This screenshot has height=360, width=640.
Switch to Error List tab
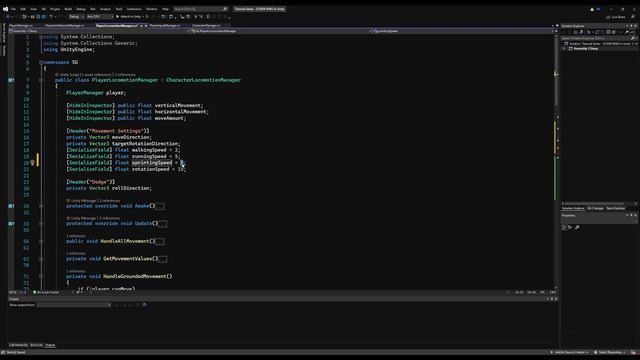[36, 345]
